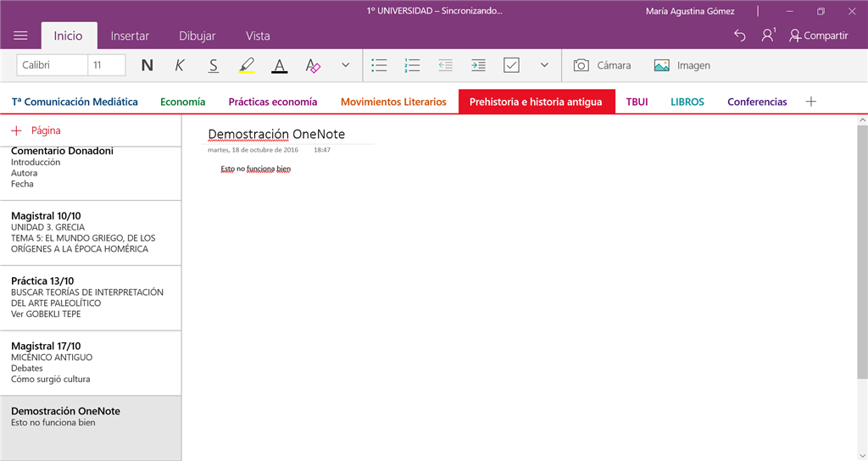Open the Magistral 10/10 page
Viewport: 868px width, 461px height.
(90, 233)
